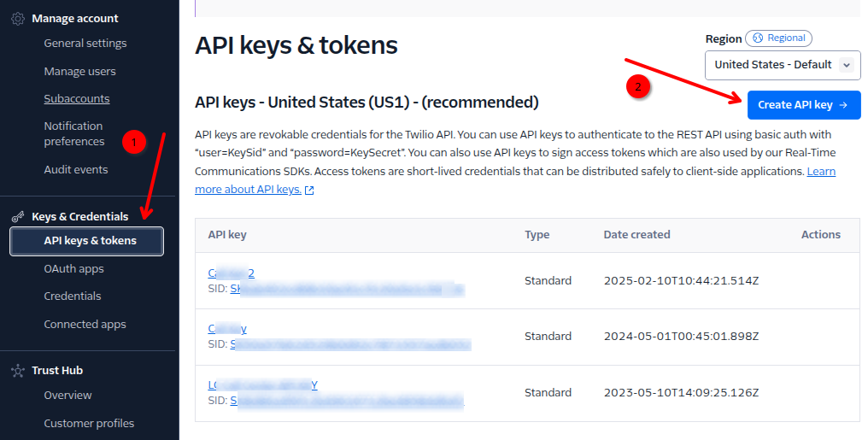Open the API key created 2025-02-10
The image size is (868, 440).
[231, 273]
